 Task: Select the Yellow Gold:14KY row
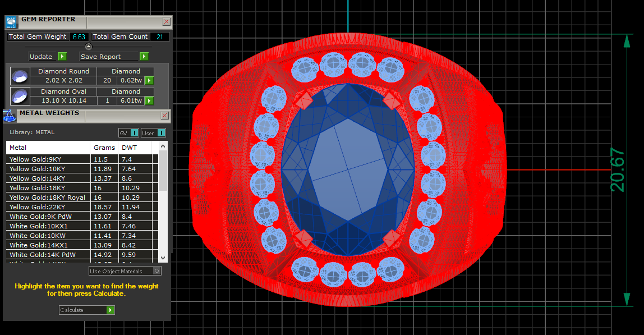[48, 178]
